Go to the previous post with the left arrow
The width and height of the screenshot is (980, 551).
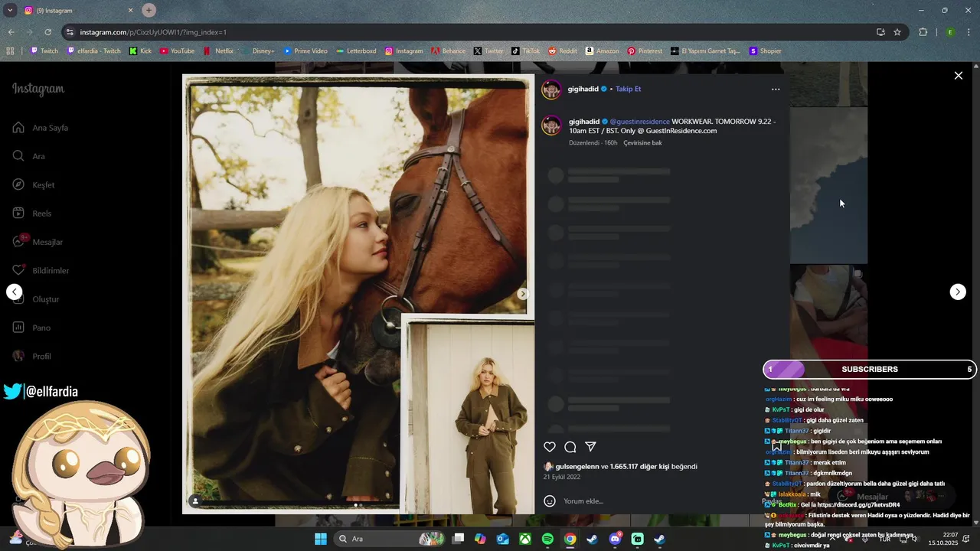(15, 292)
